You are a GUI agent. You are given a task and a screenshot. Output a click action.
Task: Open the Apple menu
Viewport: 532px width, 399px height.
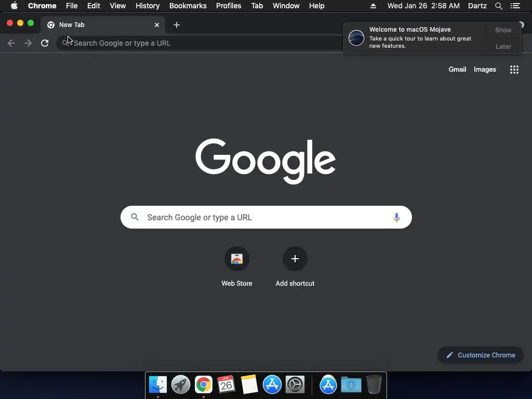(x=14, y=6)
